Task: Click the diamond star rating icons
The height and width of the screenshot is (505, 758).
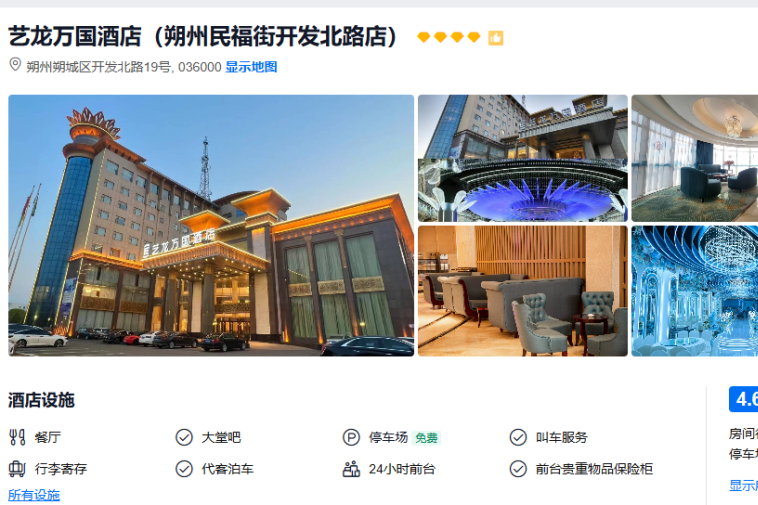Action: tap(449, 37)
